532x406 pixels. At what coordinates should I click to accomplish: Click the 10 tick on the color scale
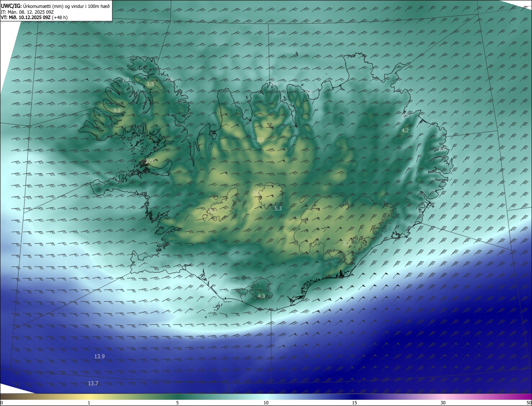[266, 403]
